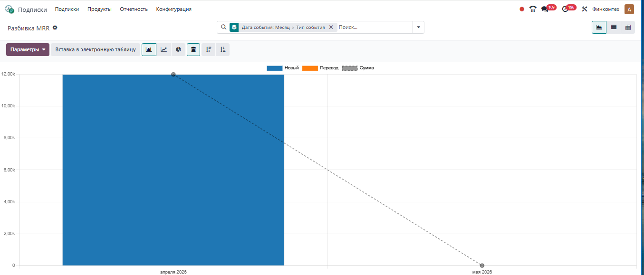Select the graph view switcher
644x275 pixels.
(x=599, y=27)
